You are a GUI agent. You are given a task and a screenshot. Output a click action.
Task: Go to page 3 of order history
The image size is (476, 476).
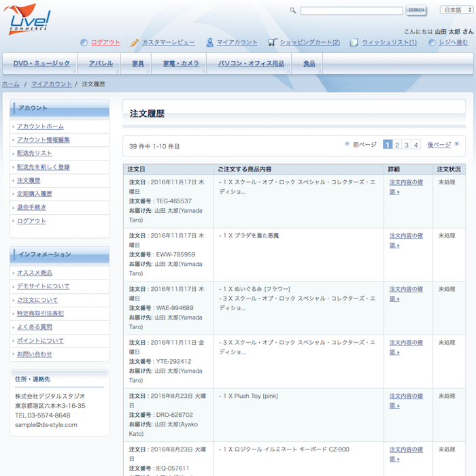pyautogui.click(x=407, y=145)
